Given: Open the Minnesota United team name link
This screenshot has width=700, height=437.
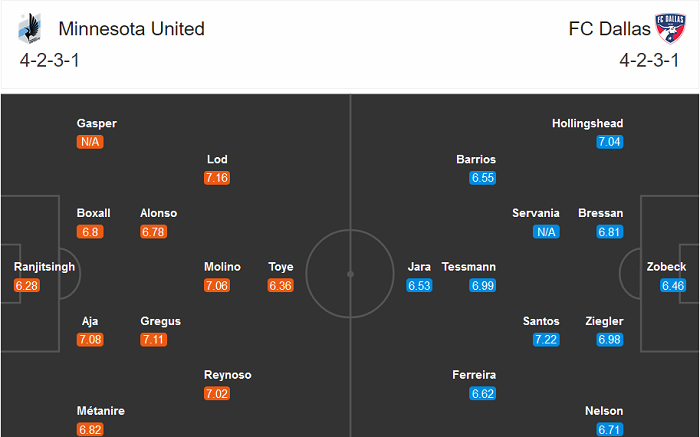Looking at the screenshot, I should click(132, 29).
